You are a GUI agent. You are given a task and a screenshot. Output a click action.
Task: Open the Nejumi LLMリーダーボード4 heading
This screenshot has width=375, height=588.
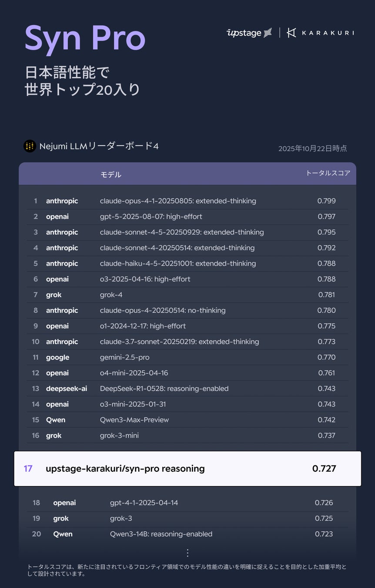99,146
